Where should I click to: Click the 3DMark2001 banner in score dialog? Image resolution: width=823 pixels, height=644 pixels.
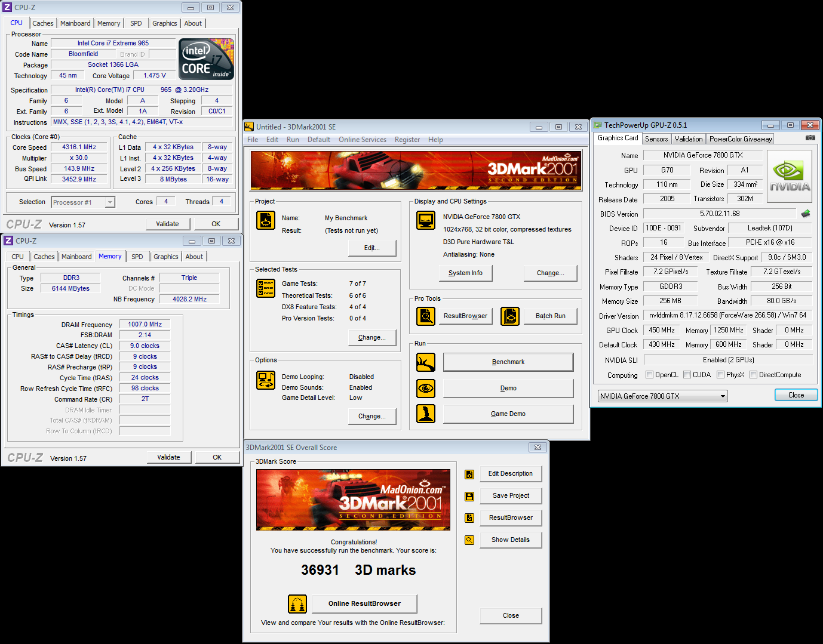pyautogui.click(x=354, y=500)
